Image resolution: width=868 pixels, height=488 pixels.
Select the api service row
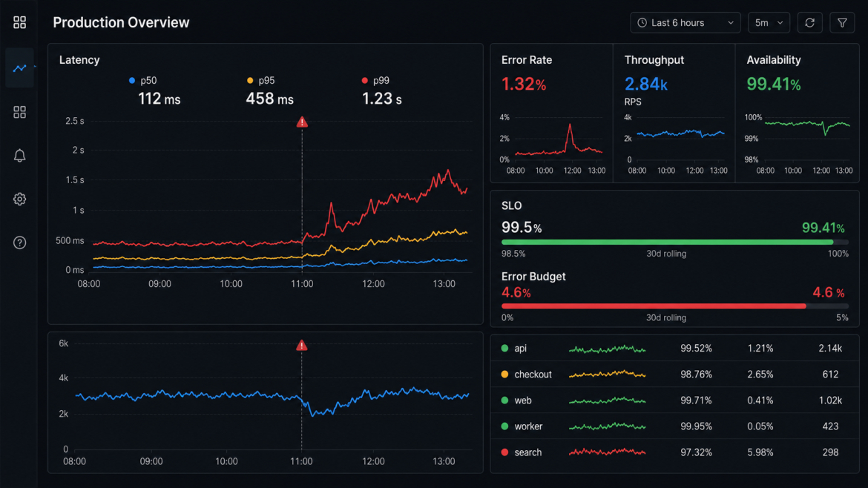[674, 348]
